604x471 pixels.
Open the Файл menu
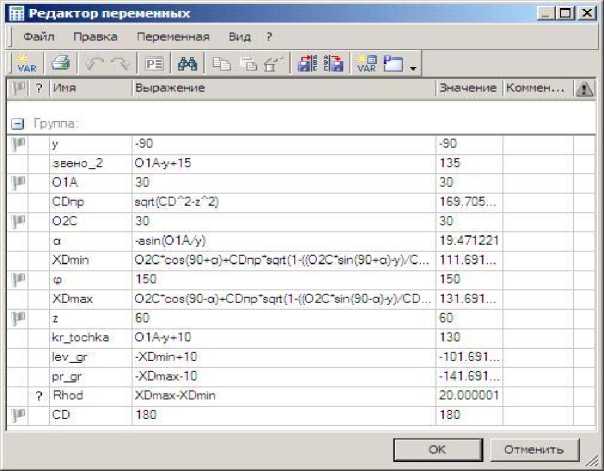pos(39,37)
